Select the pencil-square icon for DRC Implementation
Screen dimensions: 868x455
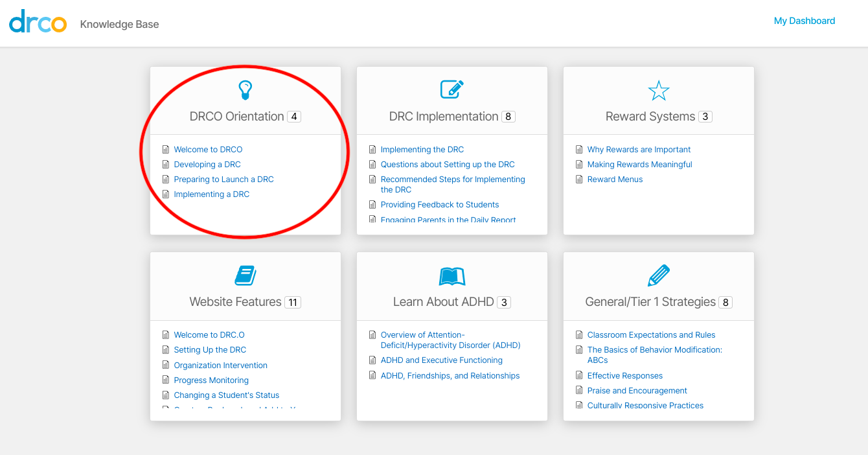[x=451, y=89]
